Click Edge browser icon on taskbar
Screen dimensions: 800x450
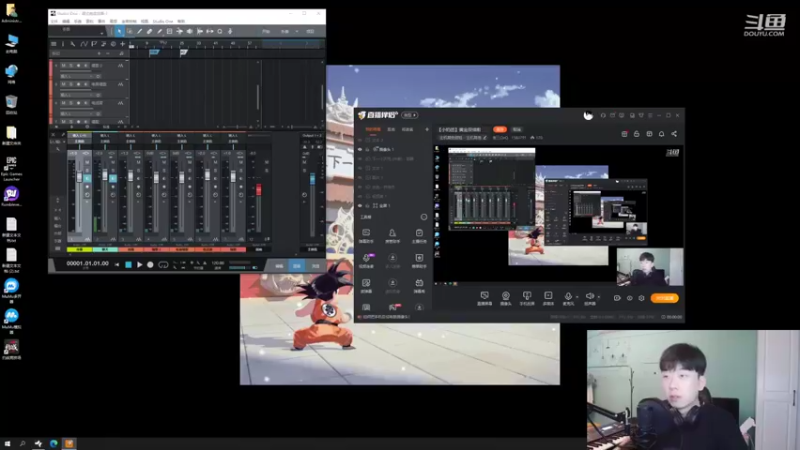pos(54,443)
